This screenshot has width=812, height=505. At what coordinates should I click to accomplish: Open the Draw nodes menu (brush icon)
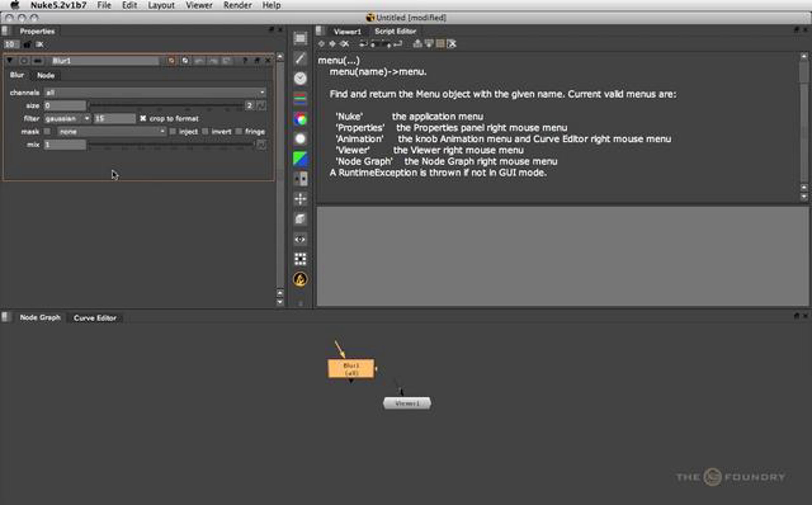(x=300, y=59)
